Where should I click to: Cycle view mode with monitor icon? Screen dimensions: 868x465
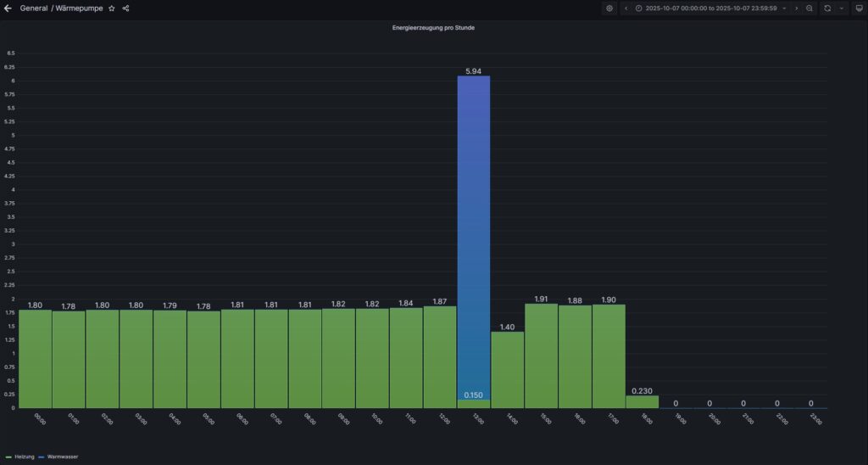pos(858,8)
